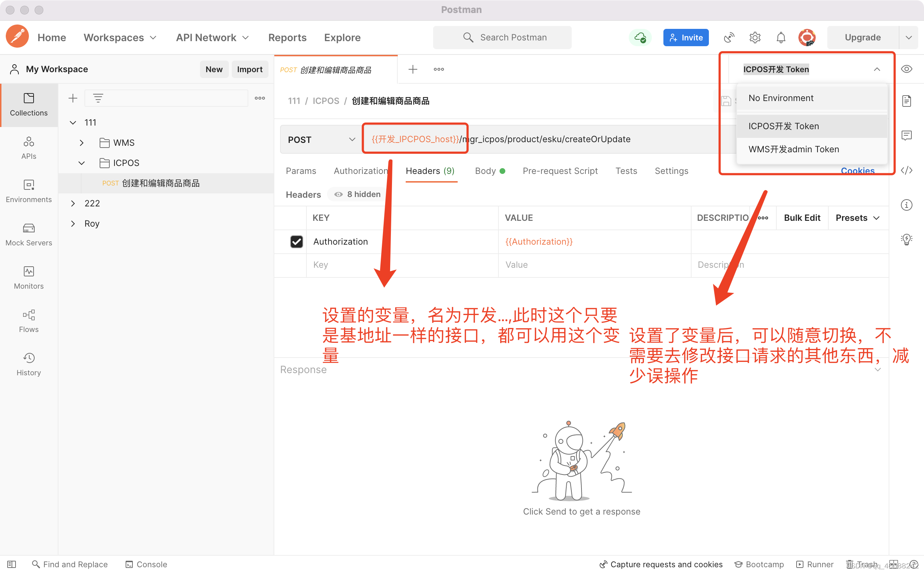Image resolution: width=924 pixels, height=573 pixels.
Task: Open the History sidebar panel
Action: point(29,364)
